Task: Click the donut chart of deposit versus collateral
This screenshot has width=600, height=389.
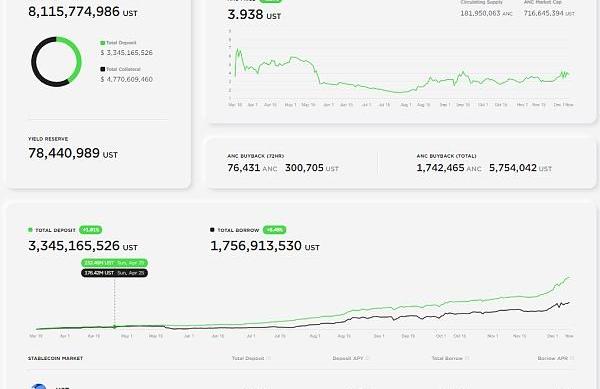Action: (x=56, y=62)
